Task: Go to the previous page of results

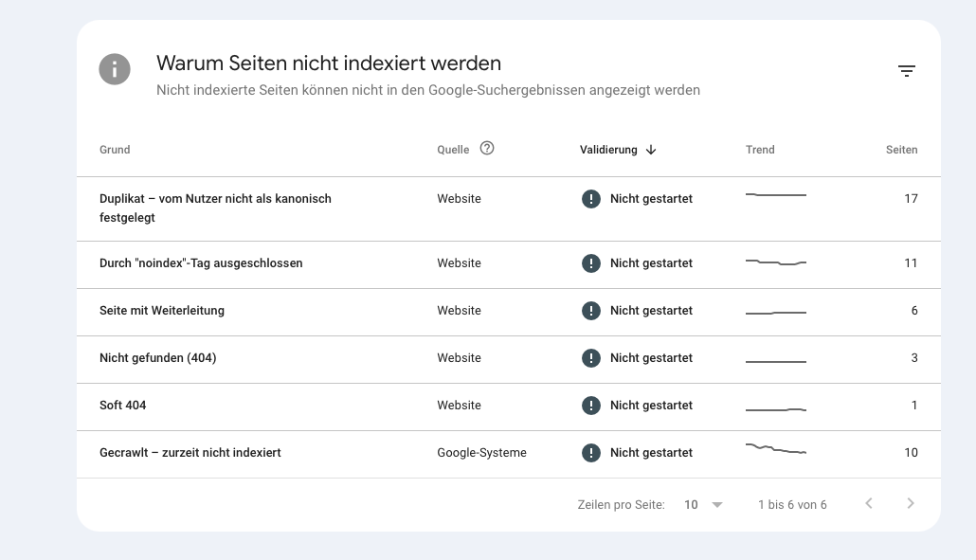Action: coord(868,504)
